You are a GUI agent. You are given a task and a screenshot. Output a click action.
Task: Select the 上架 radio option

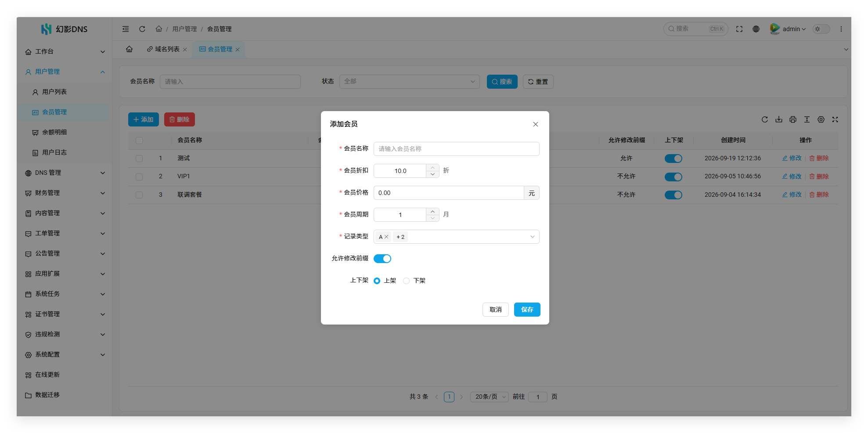(x=377, y=281)
